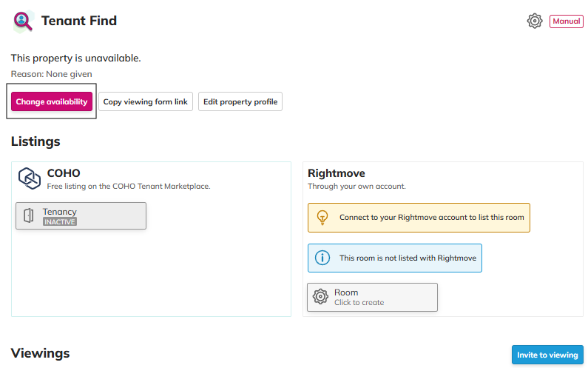Click the COHO hexagon logo icon
Image resolution: width=588 pixels, height=368 pixels.
pyautogui.click(x=29, y=179)
